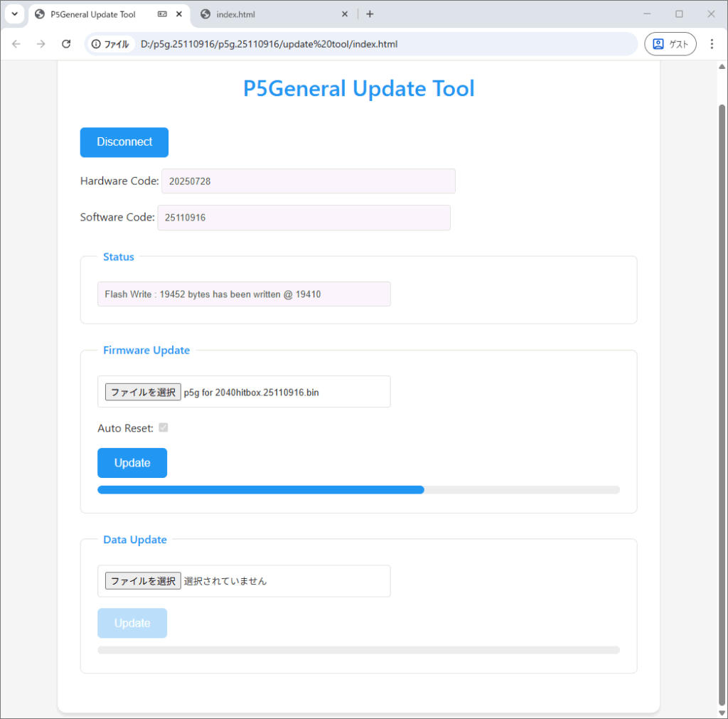Reload the page with the refresh icon
The image size is (728, 719).
(66, 44)
